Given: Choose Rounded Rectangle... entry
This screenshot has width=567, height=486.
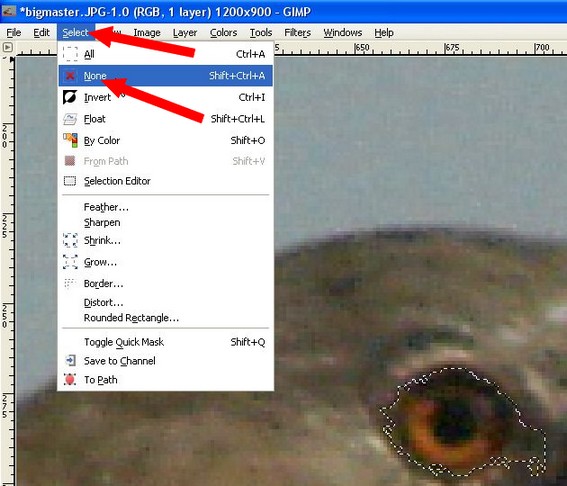Looking at the screenshot, I should (x=166, y=318).
